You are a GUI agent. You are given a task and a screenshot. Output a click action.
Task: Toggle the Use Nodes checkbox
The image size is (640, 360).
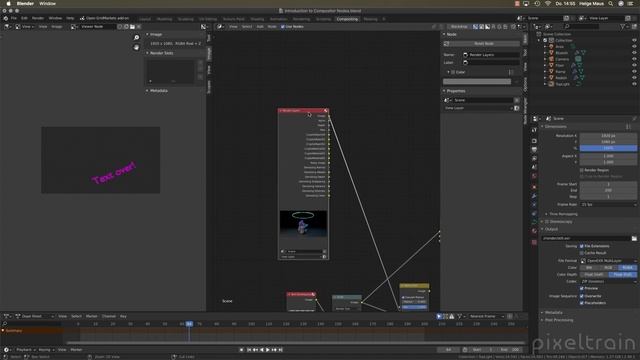[x=282, y=27]
